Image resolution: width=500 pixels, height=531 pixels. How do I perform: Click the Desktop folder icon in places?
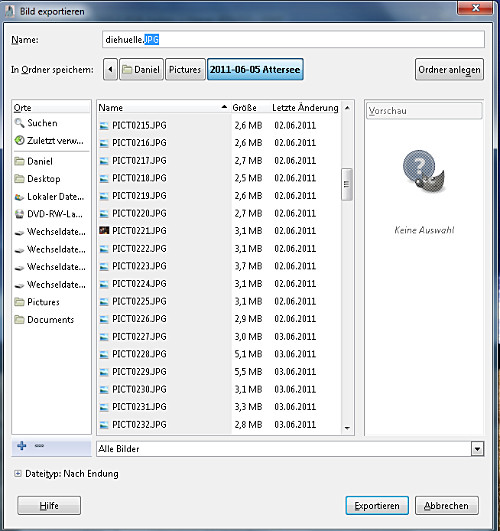coord(20,178)
